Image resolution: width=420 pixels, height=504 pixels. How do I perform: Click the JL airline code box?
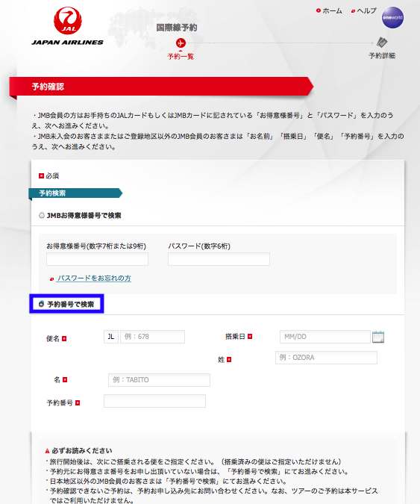pyautogui.click(x=111, y=337)
